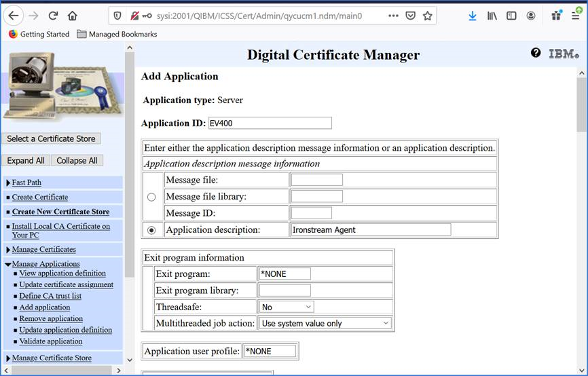Open Update certificate assignment link
588x376 pixels.
pyautogui.click(x=67, y=284)
